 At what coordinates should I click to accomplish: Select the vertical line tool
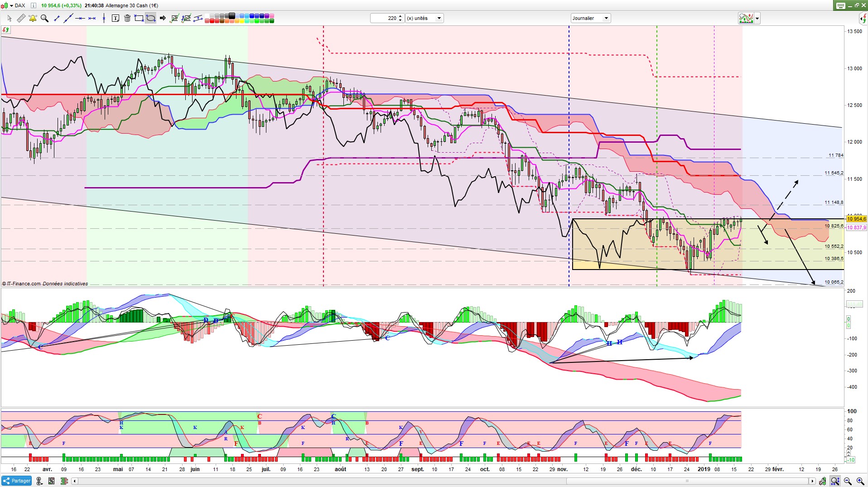point(104,18)
